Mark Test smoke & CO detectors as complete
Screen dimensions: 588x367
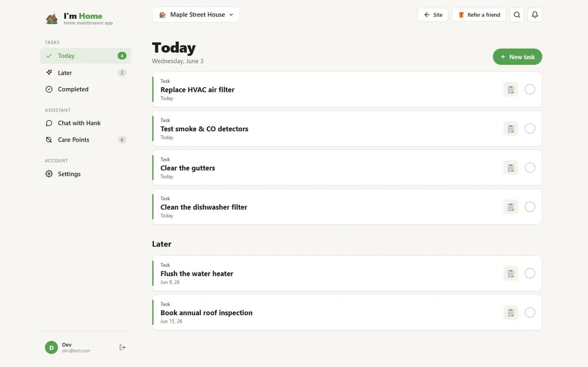coord(530,129)
